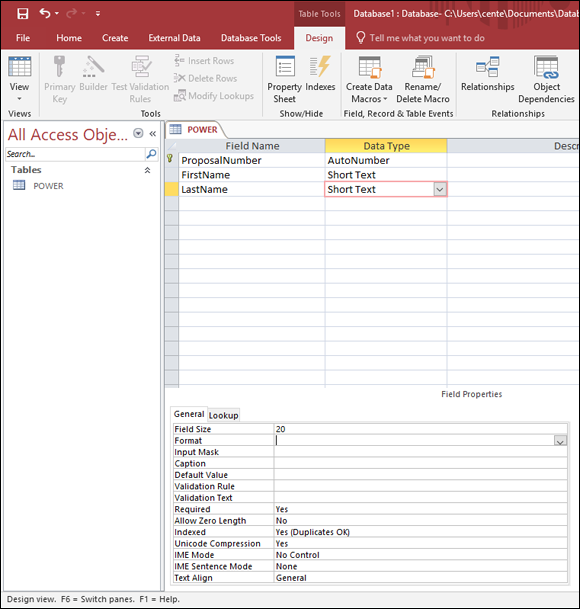
Task: Click the AutoNumber data type cell
Action: [x=386, y=160]
